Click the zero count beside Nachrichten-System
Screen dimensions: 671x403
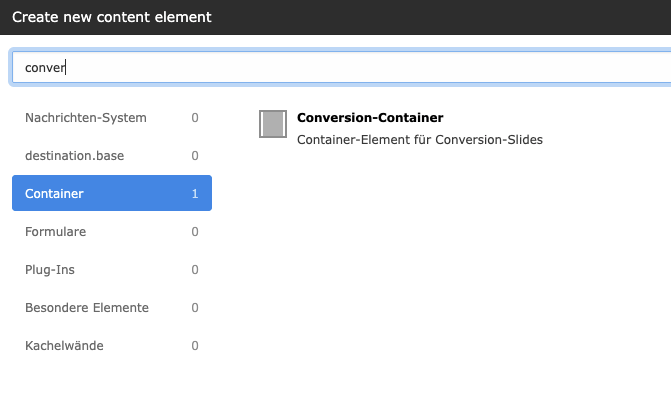pos(195,118)
